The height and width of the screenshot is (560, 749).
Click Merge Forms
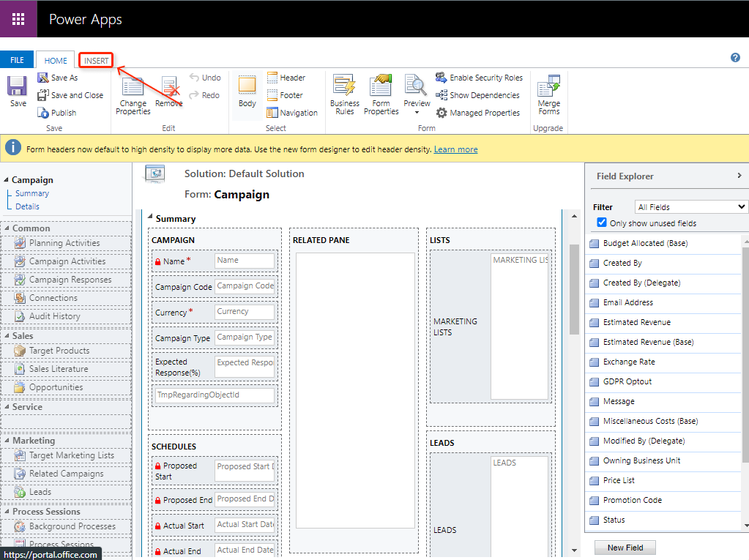(x=549, y=94)
